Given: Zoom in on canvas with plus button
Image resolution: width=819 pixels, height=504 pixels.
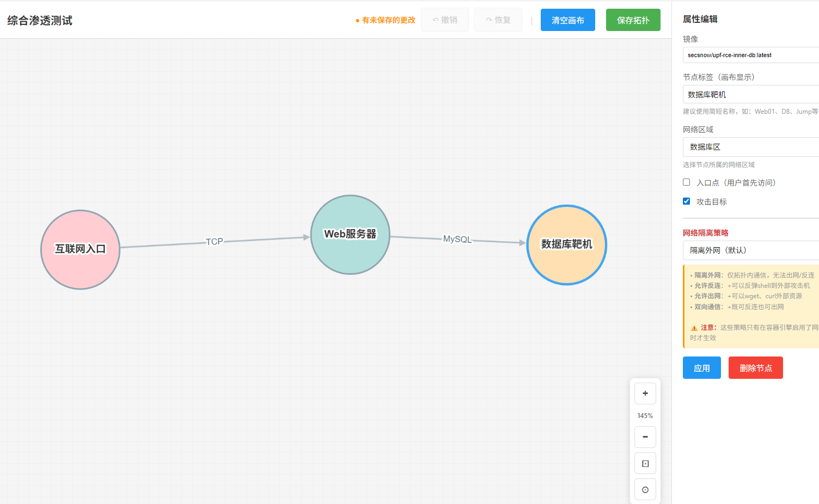Looking at the screenshot, I should 645,394.
